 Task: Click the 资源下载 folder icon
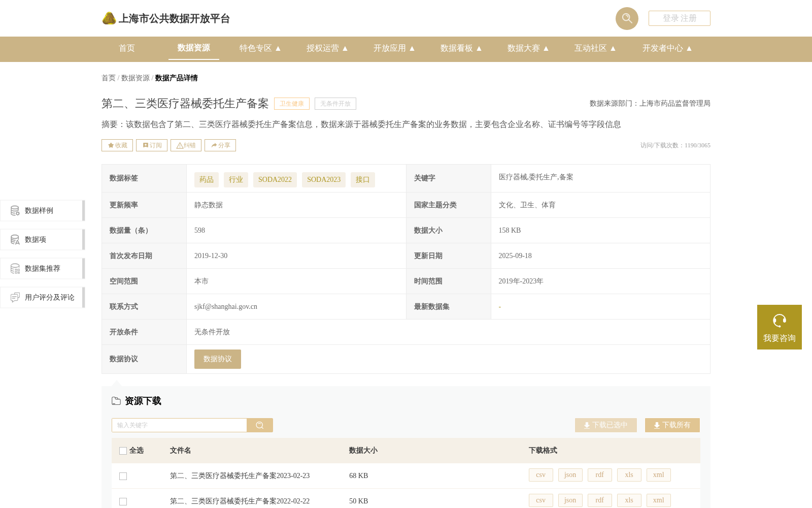click(116, 401)
